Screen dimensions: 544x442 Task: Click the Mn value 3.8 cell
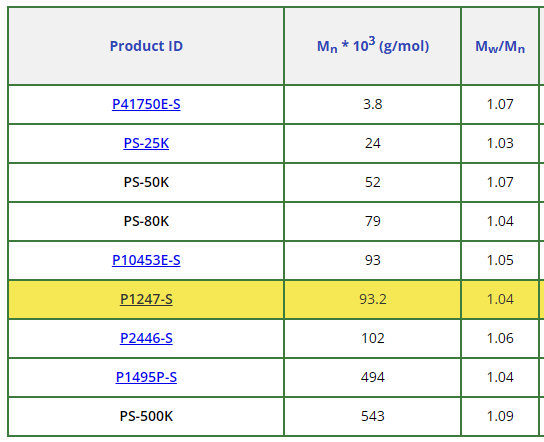(373, 104)
